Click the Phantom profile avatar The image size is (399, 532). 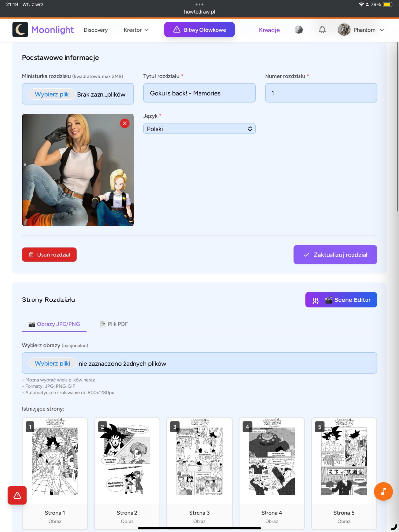344,30
